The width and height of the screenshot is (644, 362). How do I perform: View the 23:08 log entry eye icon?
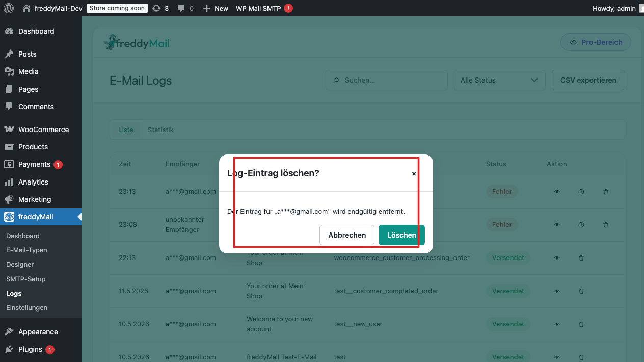click(x=557, y=225)
